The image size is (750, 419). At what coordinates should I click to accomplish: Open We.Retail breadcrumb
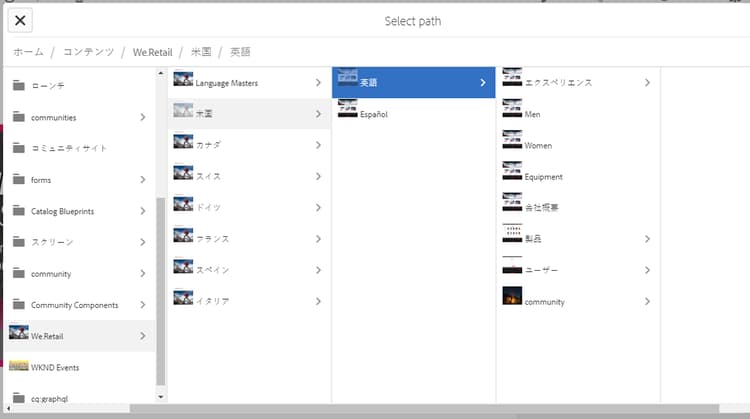click(x=152, y=52)
